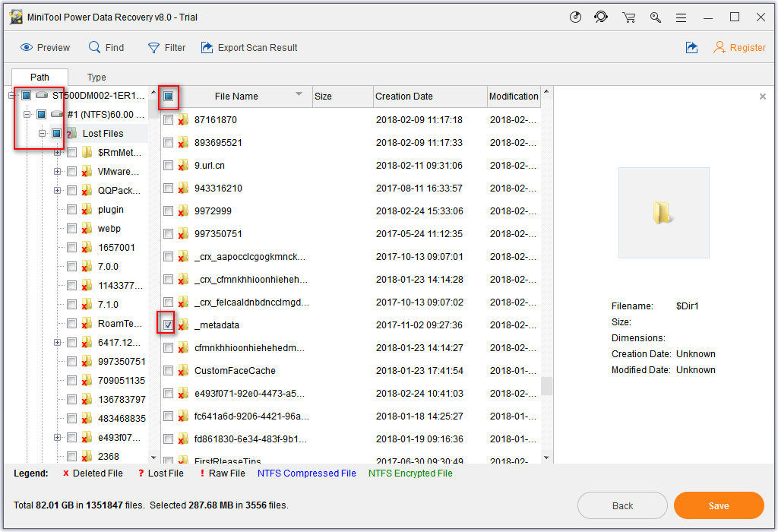This screenshot has width=778, height=532.
Task: Sort by Modification column header
Action: tap(514, 97)
